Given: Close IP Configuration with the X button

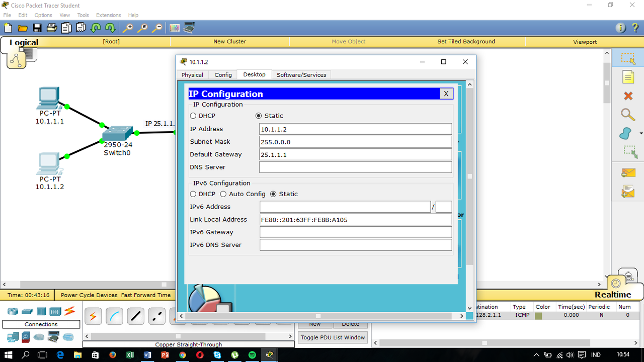Looking at the screenshot, I should click(446, 94).
